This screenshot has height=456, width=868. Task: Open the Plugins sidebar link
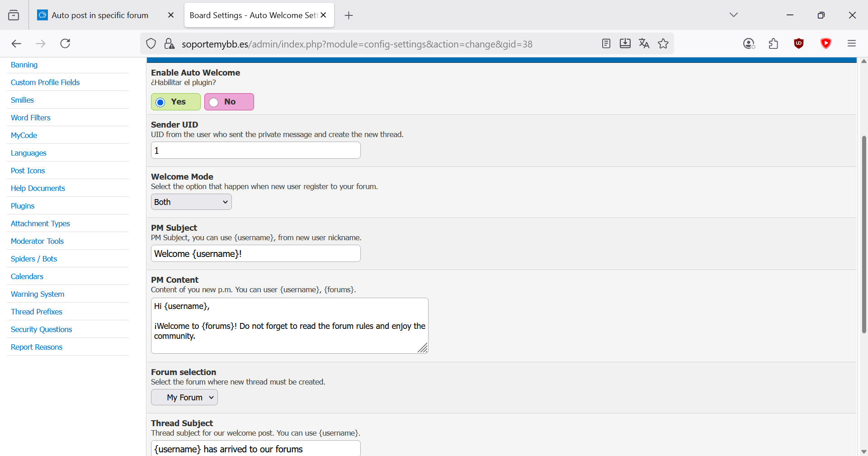tap(23, 206)
